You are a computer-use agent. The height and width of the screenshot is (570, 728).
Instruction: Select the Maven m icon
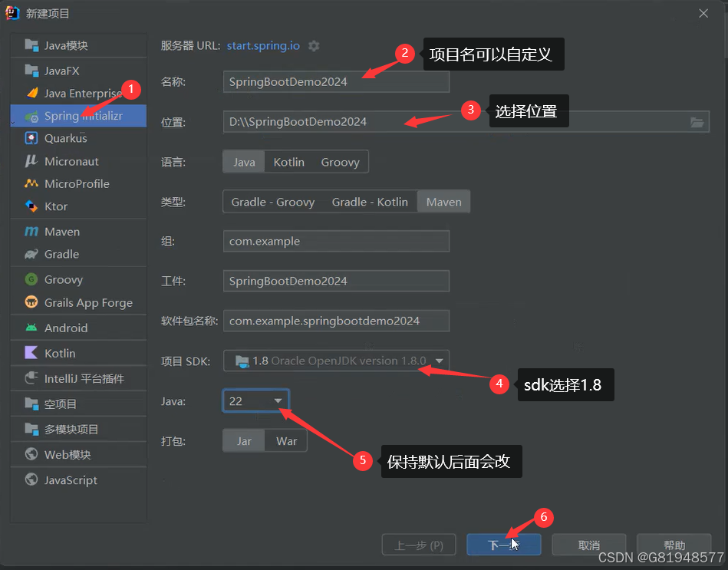[x=31, y=231]
